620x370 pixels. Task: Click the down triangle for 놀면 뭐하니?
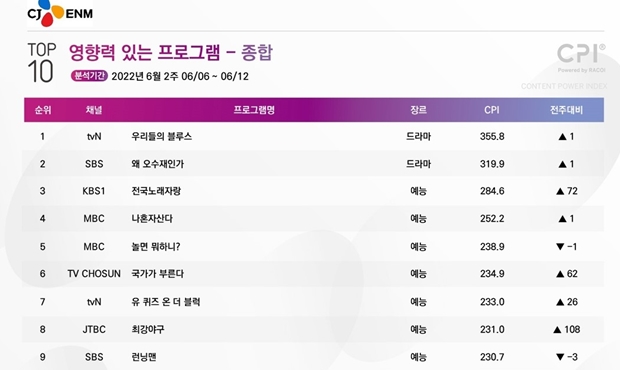pyautogui.click(x=560, y=247)
